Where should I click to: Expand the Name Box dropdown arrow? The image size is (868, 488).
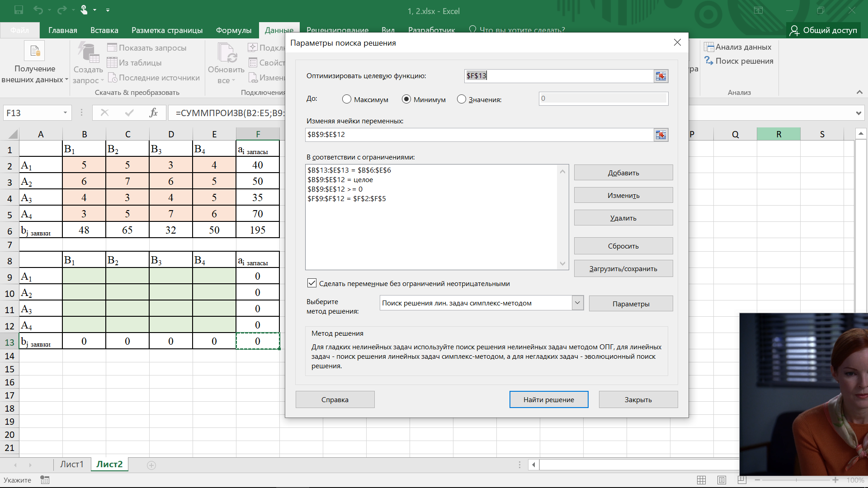65,113
